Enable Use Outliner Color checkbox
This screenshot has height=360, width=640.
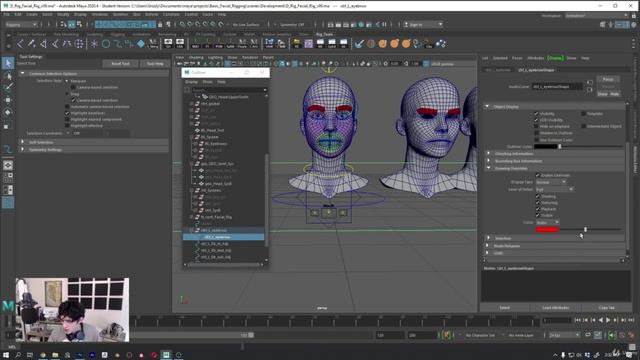coord(536,140)
